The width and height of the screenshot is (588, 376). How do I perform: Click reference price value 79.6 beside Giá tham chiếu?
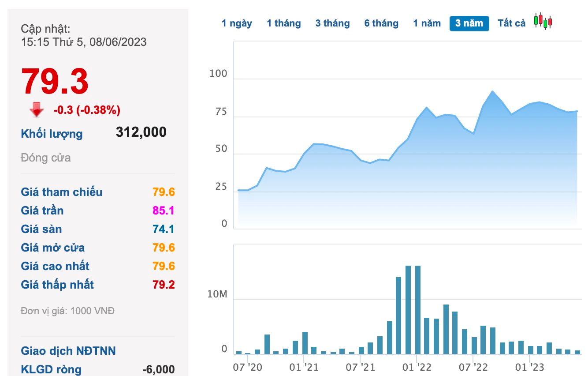(164, 192)
